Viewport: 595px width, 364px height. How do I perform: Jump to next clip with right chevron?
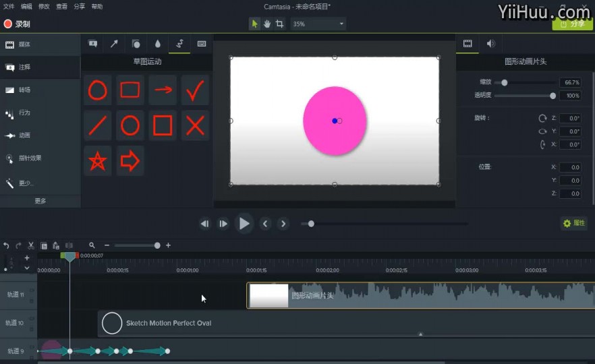[283, 224]
